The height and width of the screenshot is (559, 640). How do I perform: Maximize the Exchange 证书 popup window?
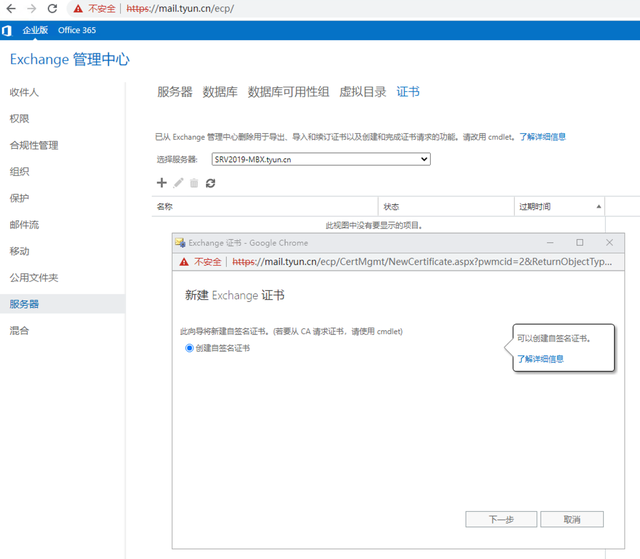tap(580, 243)
